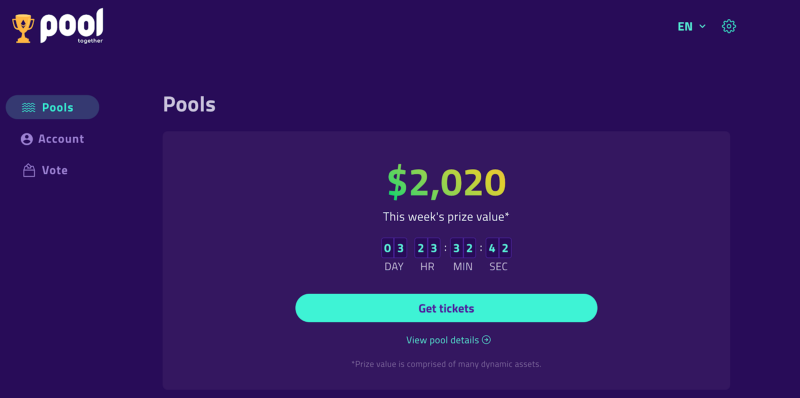Click the MIN countdown digits
The height and width of the screenshot is (398, 800).
[x=463, y=248]
